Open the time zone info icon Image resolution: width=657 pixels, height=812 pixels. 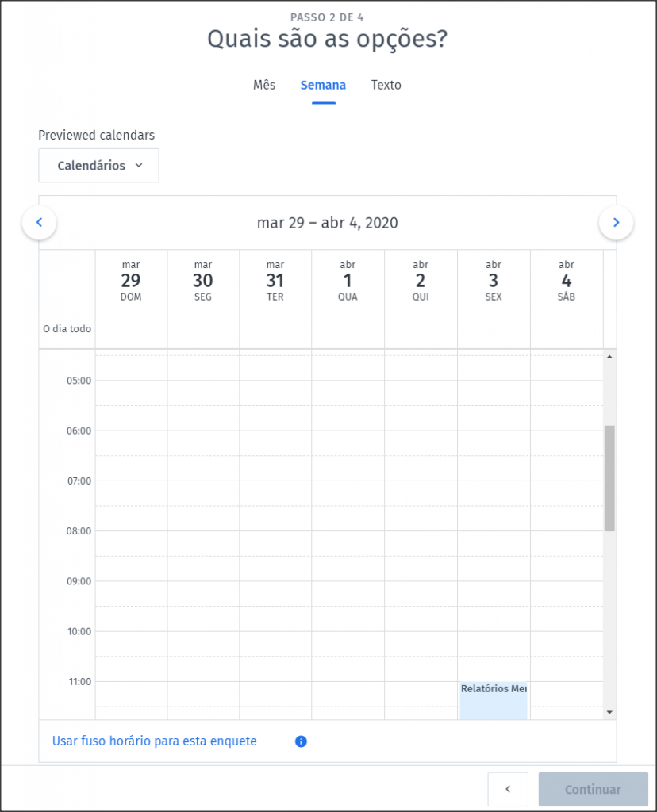pos(301,741)
